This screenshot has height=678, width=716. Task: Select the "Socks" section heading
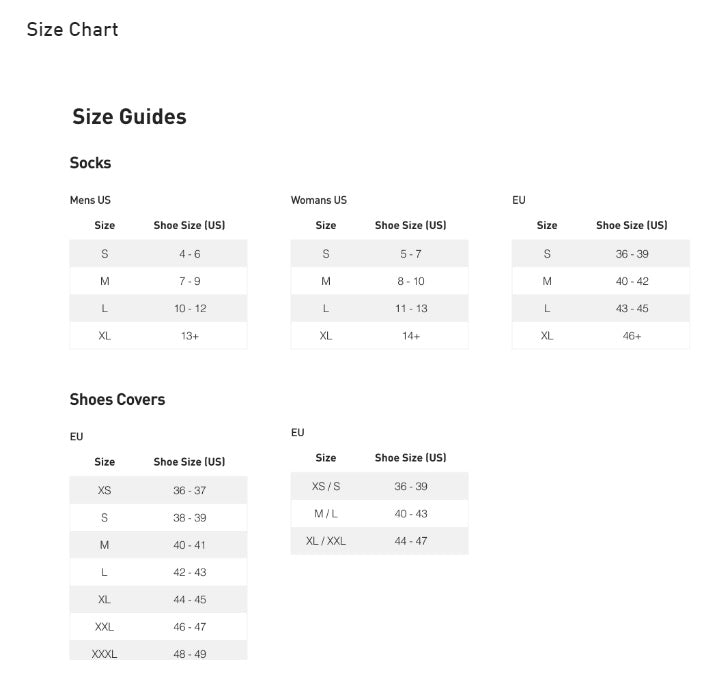[90, 163]
